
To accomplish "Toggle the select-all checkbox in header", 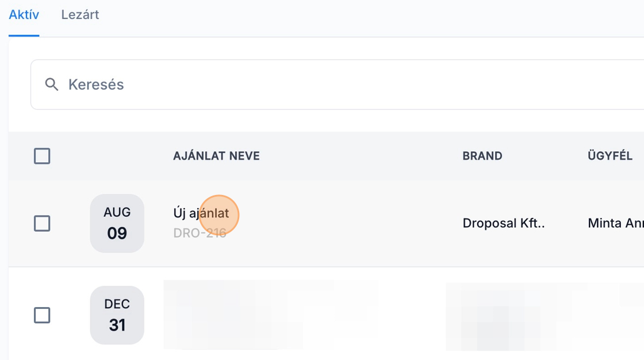I will 42,156.
